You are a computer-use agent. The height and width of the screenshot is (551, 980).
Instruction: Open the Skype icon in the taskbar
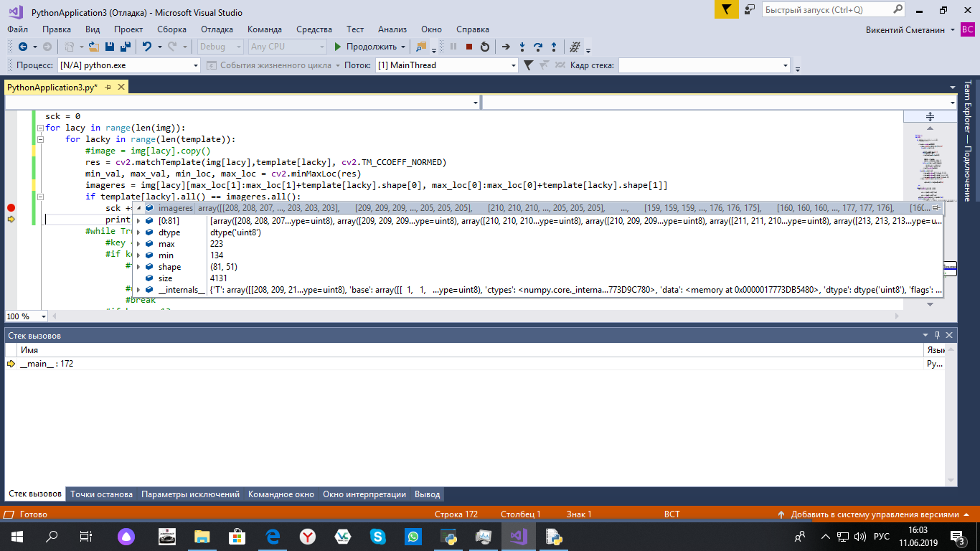pyautogui.click(x=378, y=536)
